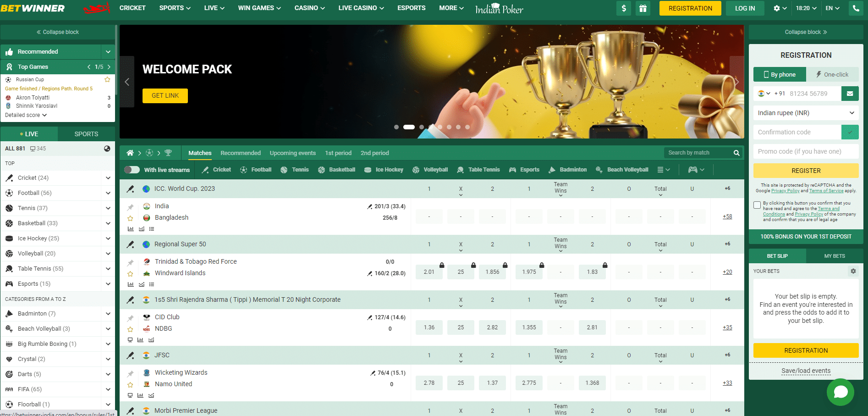Image resolution: width=868 pixels, height=416 pixels.
Task: Filter matches by Ice Hockey
Action: click(384, 170)
